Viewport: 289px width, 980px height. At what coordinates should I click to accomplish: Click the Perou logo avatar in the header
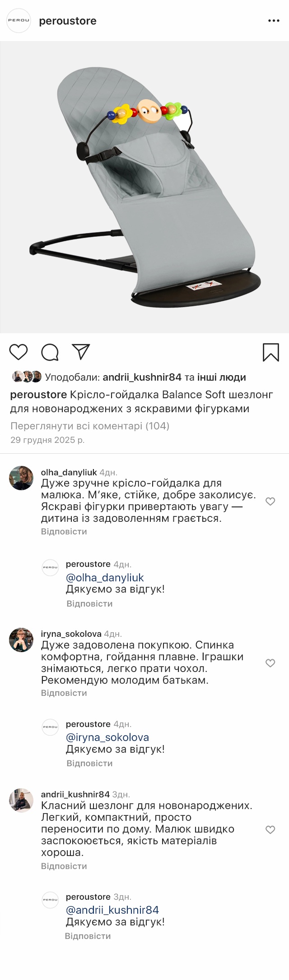[x=19, y=20]
